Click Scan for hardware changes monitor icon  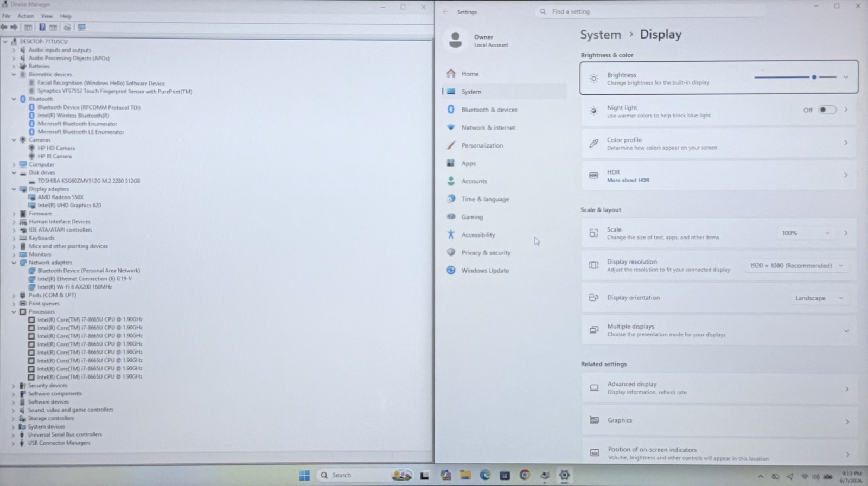pyautogui.click(x=81, y=27)
